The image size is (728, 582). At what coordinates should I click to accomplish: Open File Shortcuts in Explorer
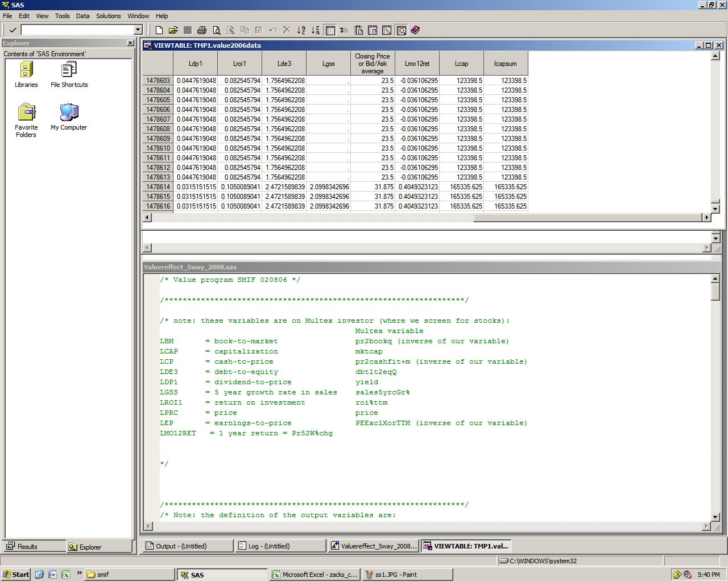click(69, 74)
